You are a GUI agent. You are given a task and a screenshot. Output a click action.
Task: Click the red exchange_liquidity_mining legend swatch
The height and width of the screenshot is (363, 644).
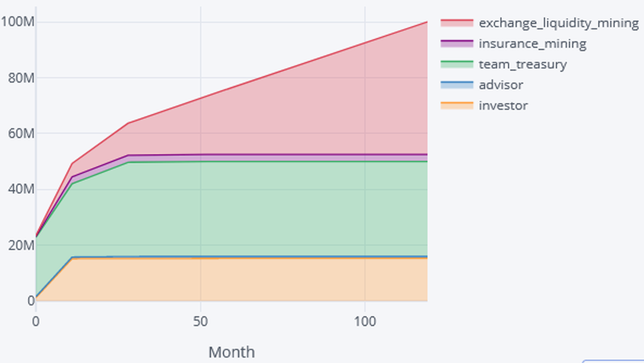[457, 23]
